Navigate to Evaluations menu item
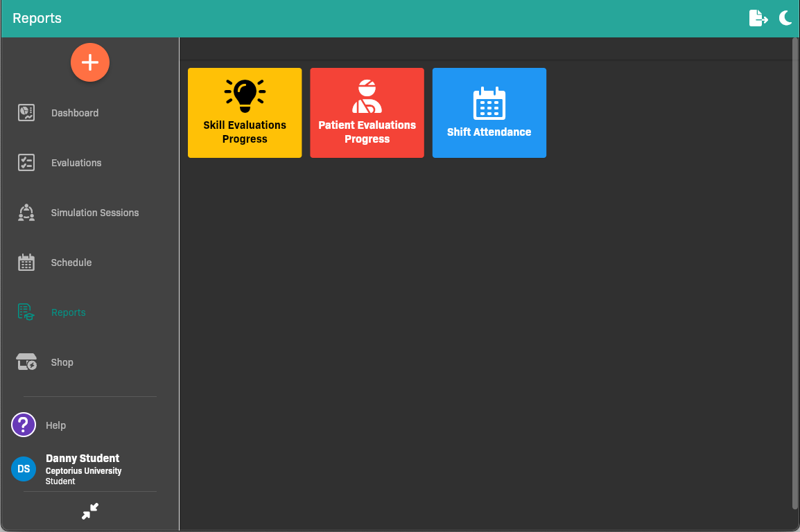Viewport: 800px width, 532px height. tap(76, 163)
